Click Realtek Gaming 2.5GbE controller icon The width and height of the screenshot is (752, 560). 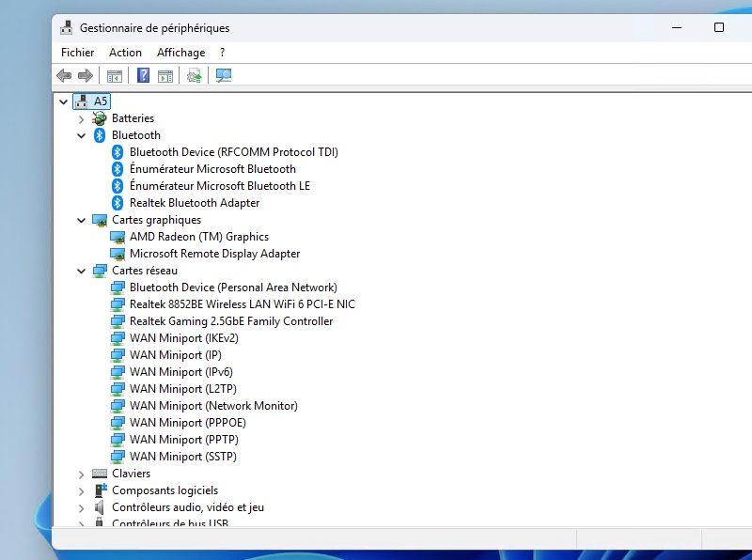click(117, 321)
